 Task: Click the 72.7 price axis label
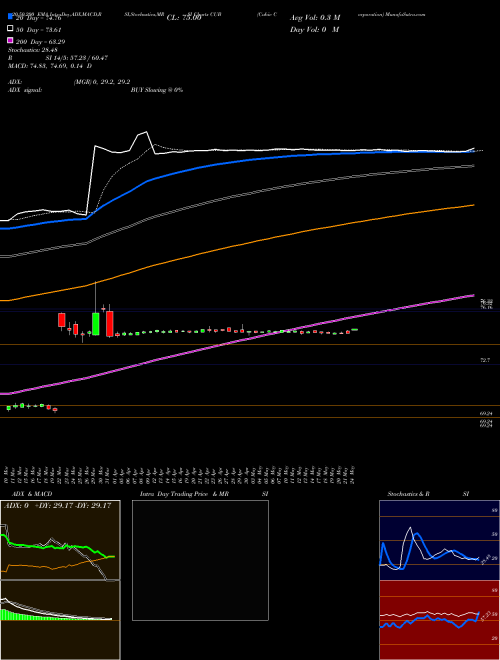[x=485, y=360]
